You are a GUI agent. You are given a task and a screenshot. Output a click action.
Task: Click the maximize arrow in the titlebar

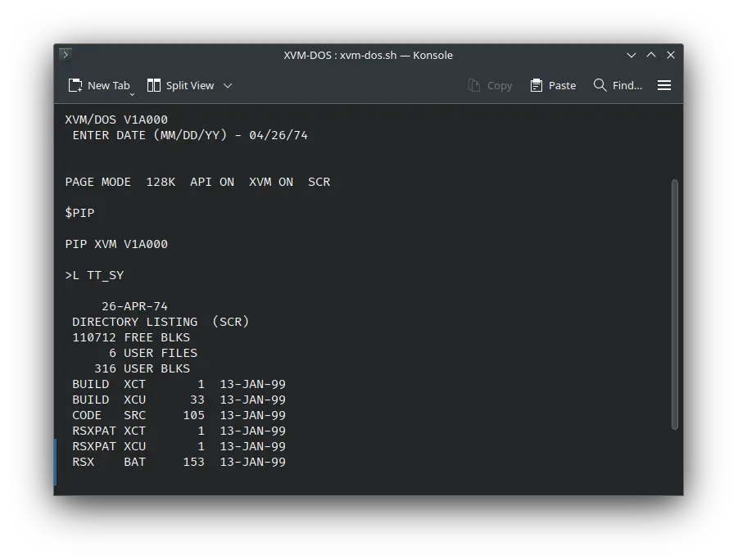click(651, 55)
